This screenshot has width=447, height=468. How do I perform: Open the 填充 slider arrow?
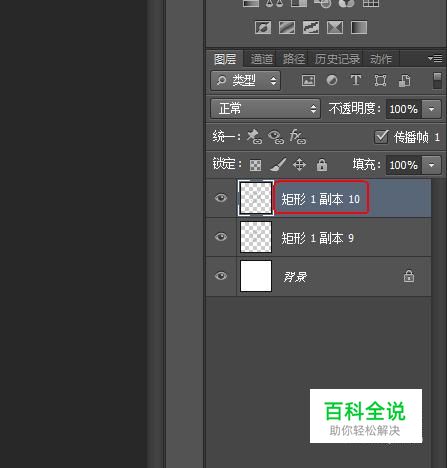[432, 165]
